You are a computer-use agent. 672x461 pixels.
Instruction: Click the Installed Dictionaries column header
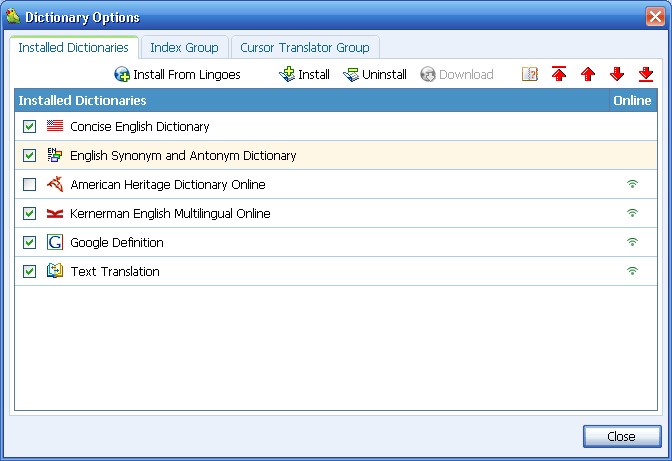point(300,101)
